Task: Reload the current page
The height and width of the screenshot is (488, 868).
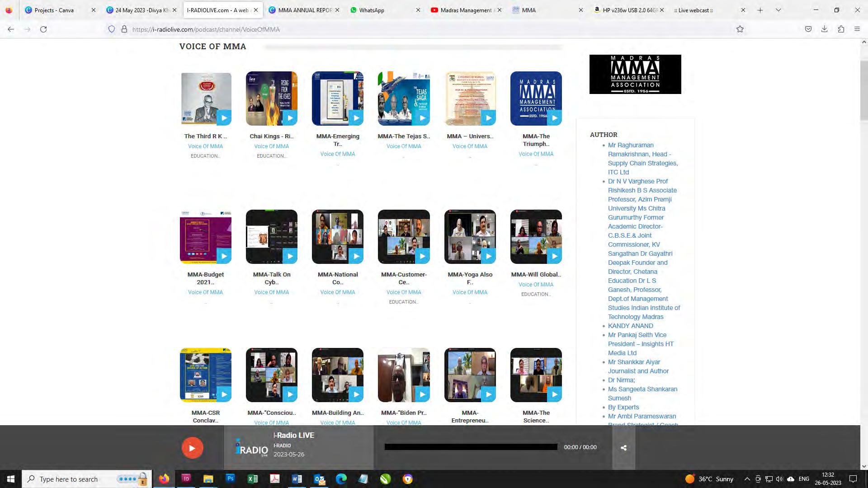Action: coord(43,29)
